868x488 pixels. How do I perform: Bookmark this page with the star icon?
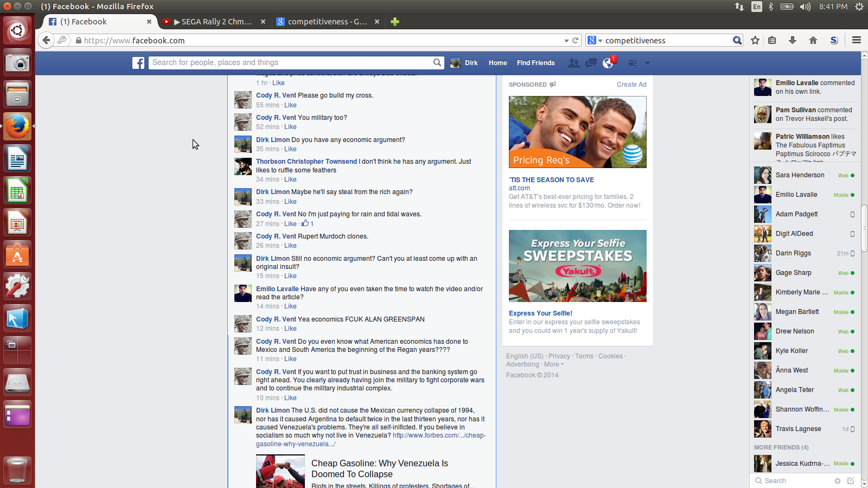click(755, 40)
